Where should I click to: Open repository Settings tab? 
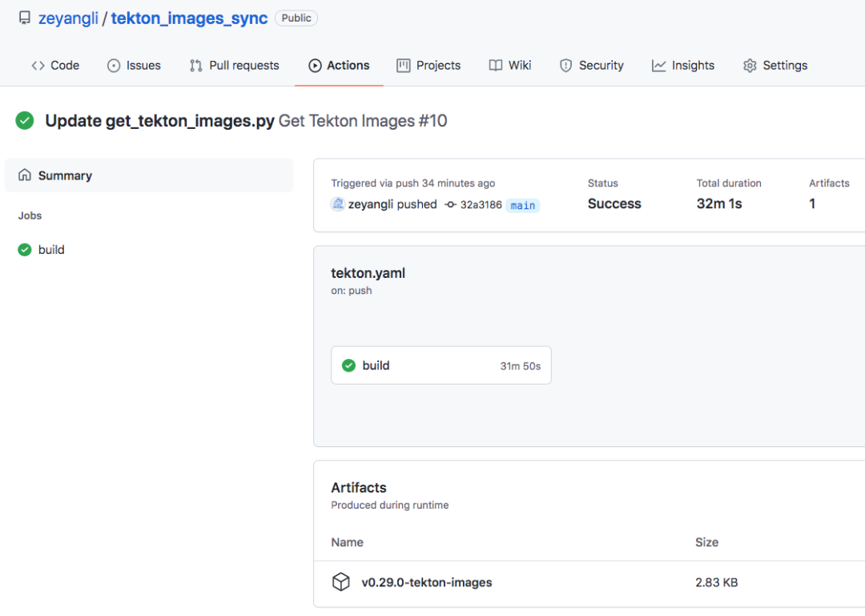(x=775, y=66)
